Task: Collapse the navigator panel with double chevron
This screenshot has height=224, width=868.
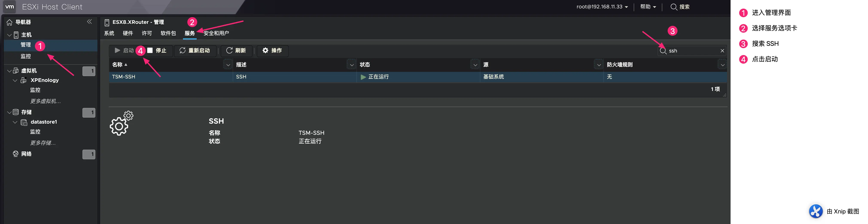Action: coord(89,21)
